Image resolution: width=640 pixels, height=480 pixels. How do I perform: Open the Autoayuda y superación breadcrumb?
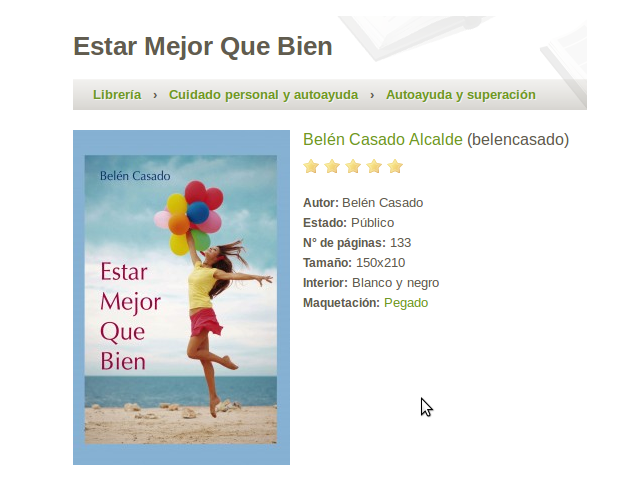tap(461, 95)
